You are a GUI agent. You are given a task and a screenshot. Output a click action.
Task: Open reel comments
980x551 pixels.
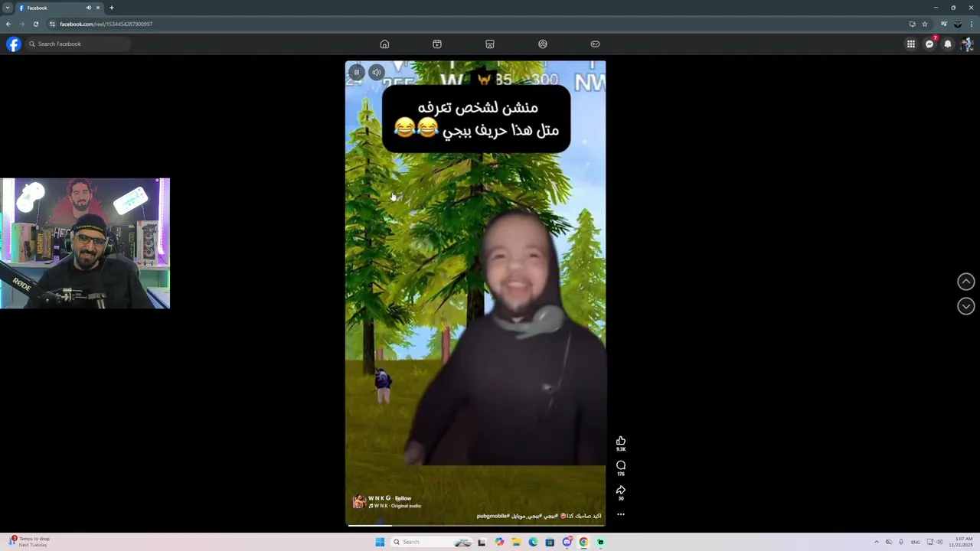coord(621,465)
